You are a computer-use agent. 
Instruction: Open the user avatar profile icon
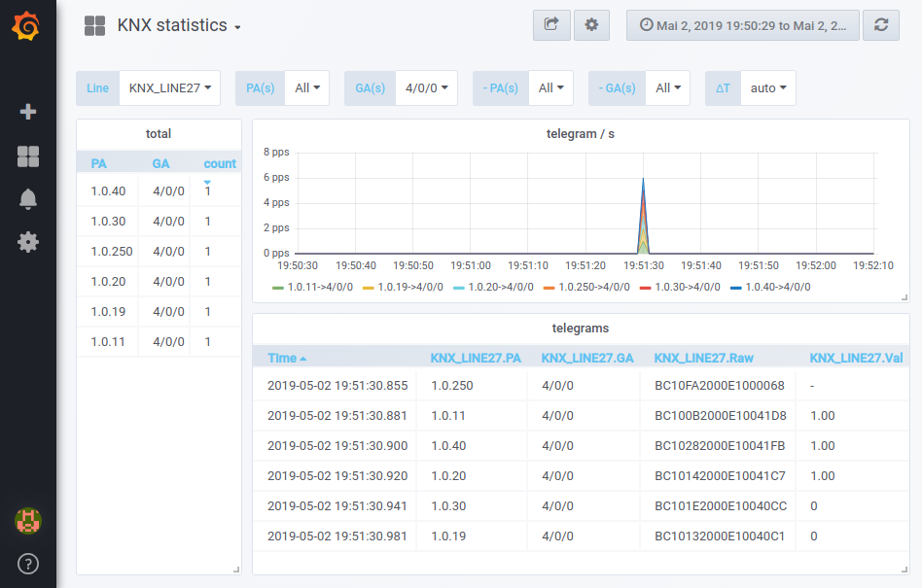click(27, 520)
